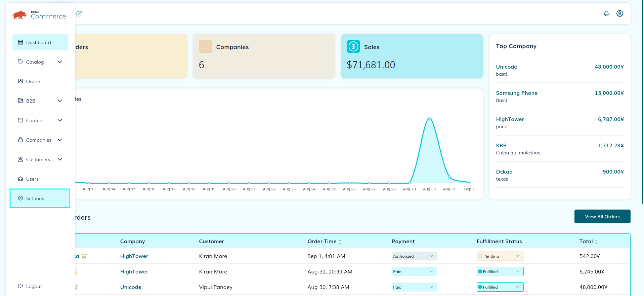Viewport: 644px width, 296px height.
Task: Open the user profile account icon
Action: pyautogui.click(x=619, y=13)
